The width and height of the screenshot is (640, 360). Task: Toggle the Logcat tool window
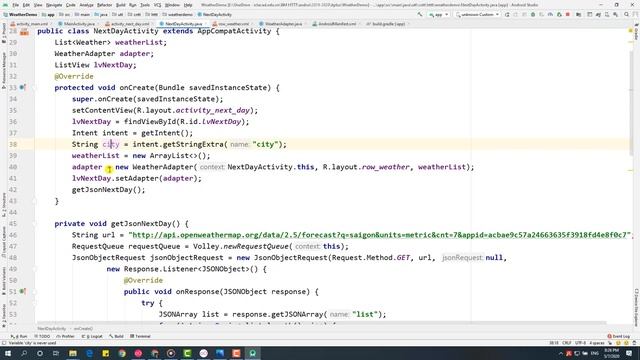(x=93, y=336)
